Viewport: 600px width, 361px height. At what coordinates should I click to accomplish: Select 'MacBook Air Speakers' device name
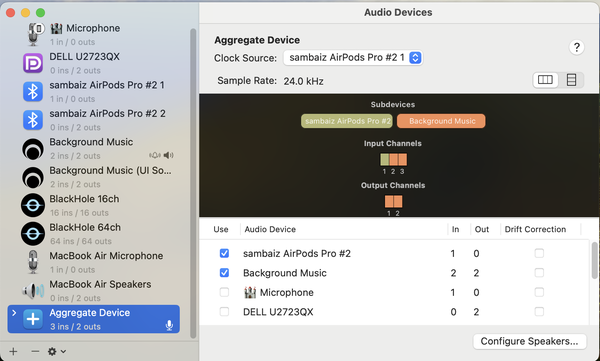[x=100, y=284]
